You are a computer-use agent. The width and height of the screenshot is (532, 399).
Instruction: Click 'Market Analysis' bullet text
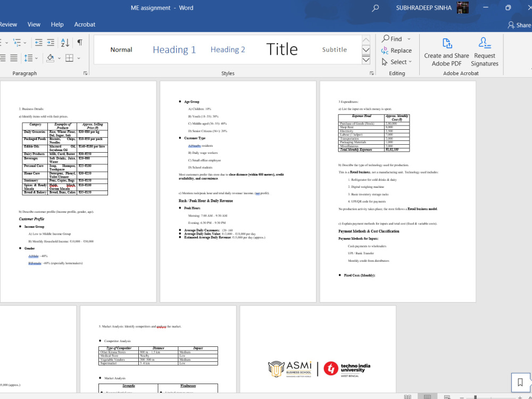(115, 378)
